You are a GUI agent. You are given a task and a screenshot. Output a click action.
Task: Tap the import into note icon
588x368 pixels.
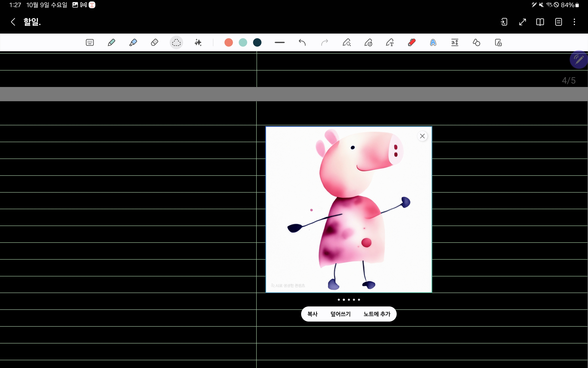(x=504, y=22)
